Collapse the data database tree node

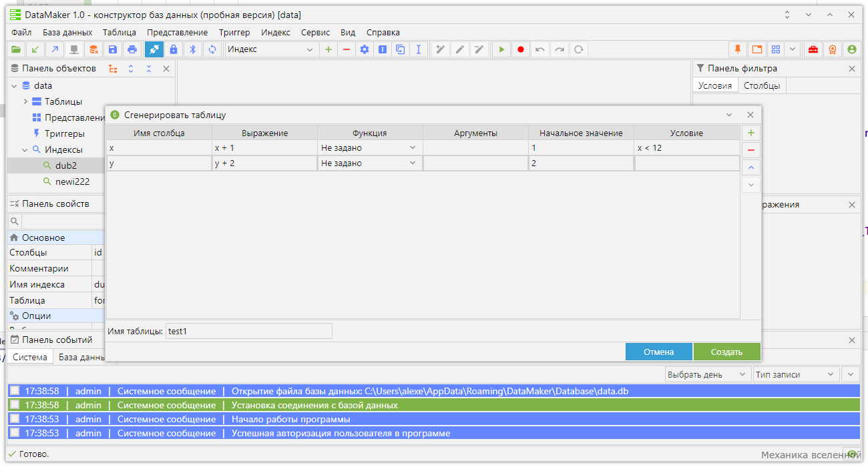[x=14, y=85]
